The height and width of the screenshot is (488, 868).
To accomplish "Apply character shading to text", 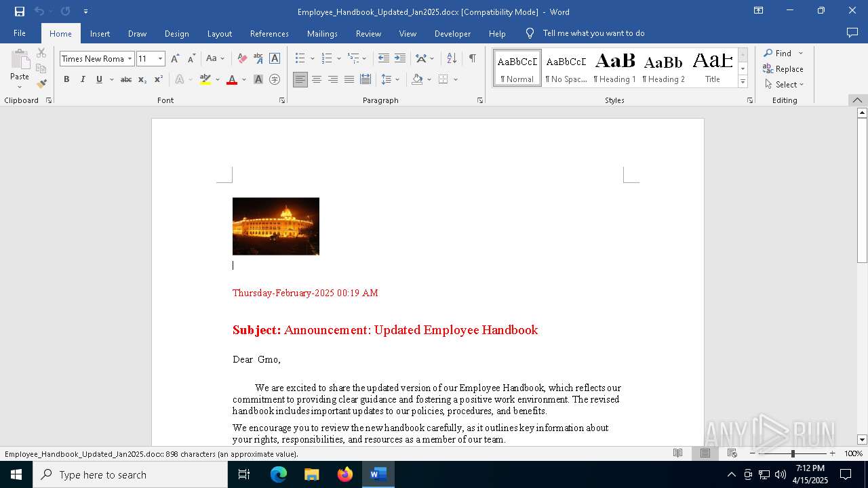I will [258, 79].
